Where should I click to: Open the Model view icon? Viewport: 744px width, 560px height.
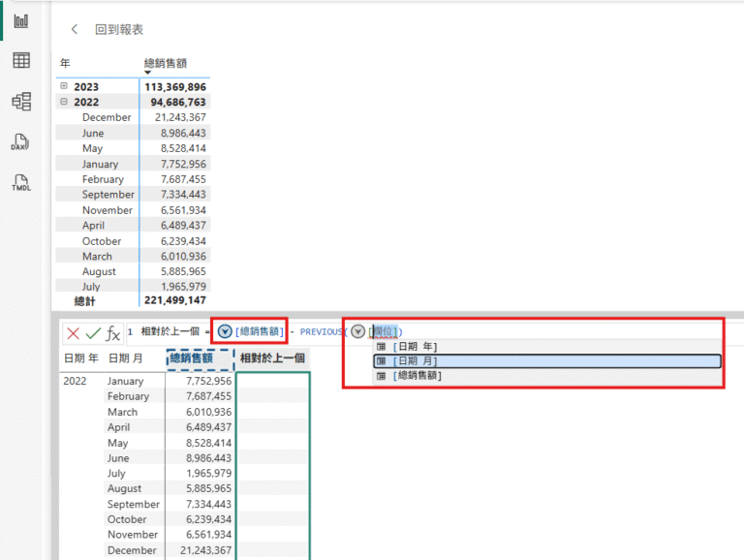(x=20, y=101)
